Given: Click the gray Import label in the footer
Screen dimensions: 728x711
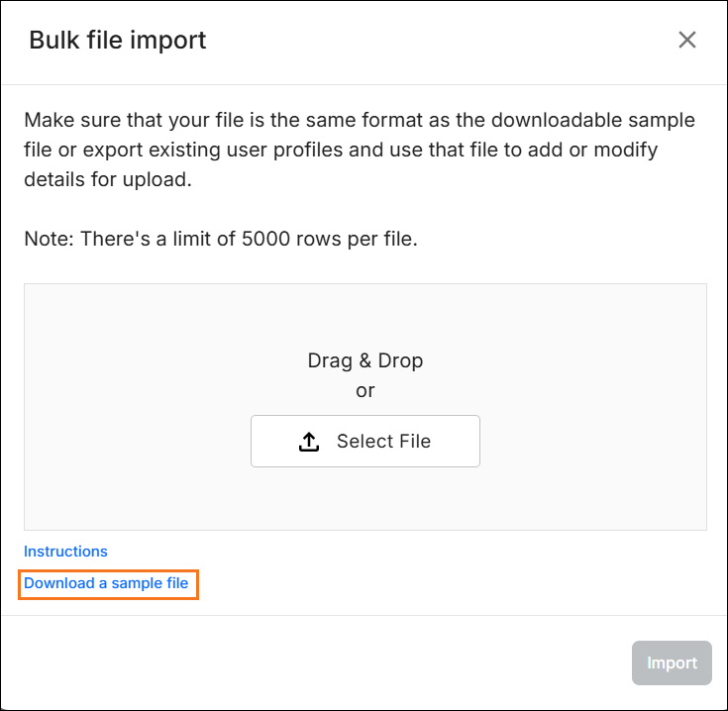Looking at the screenshot, I should 672,663.
